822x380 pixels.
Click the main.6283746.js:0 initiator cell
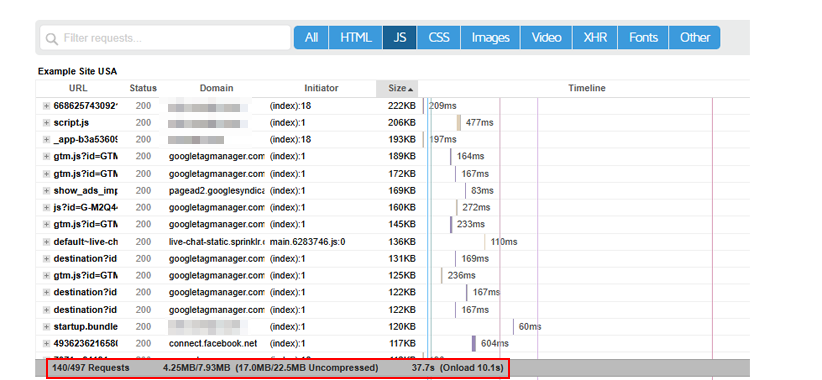[308, 242]
